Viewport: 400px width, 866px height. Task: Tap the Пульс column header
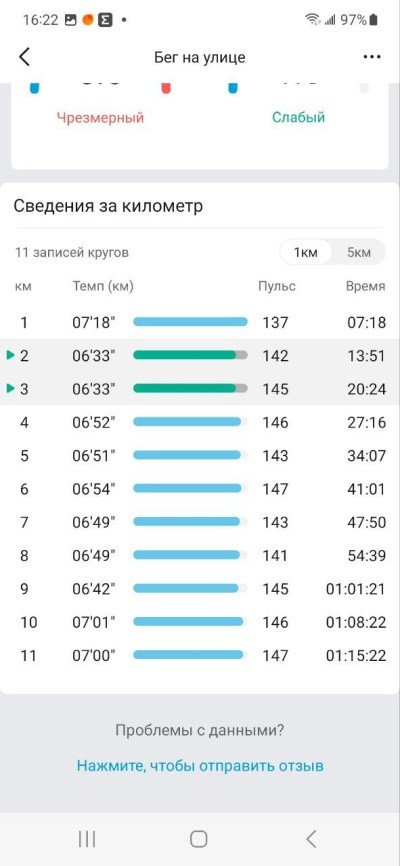coord(277,286)
